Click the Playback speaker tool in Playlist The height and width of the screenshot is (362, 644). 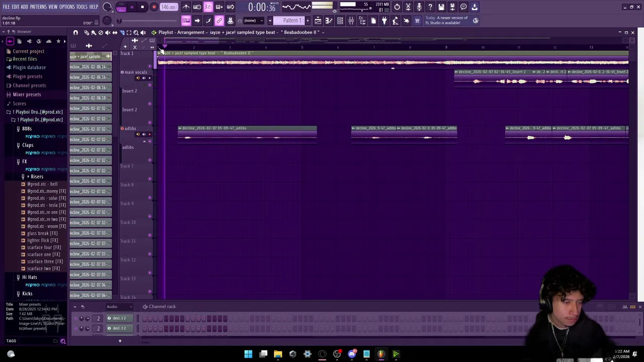point(143,33)
